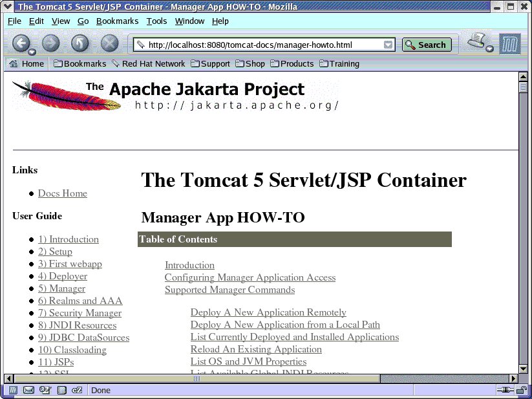This screenshot has width=532, height=399.
Task: Click the Forward navigation arrow button
Action: (51, 43)
